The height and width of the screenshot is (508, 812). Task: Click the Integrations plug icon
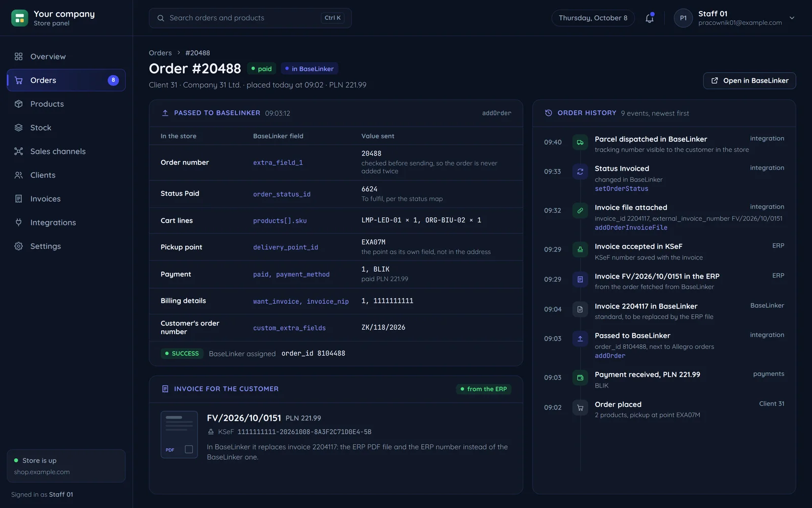(19, 223)
